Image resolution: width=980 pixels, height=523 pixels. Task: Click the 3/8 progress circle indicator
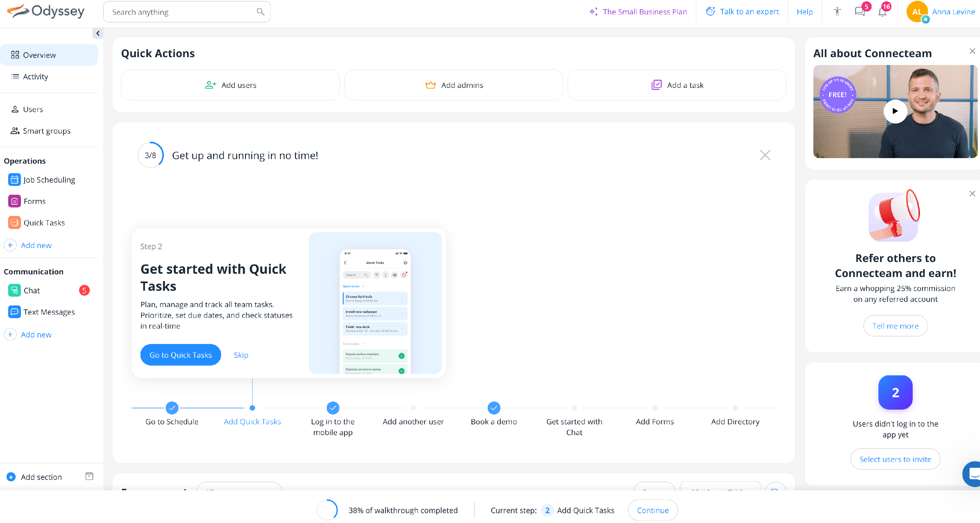coord(150,155)
